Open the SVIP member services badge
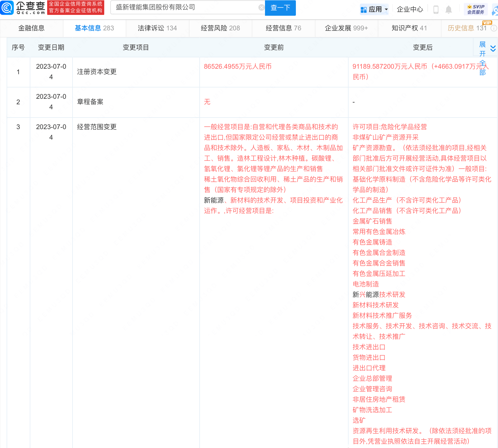This screenshot has height=448, width=498. coord(476,9)
